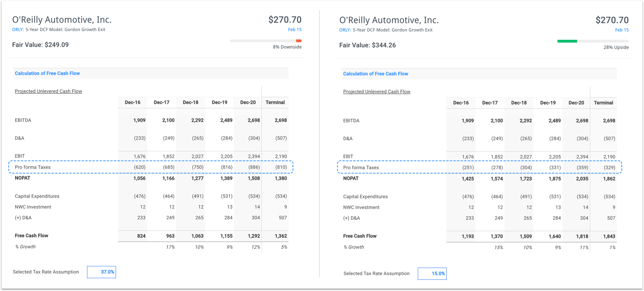
Task: Click left Capital Expenditures value (476)
Action: 140,196
